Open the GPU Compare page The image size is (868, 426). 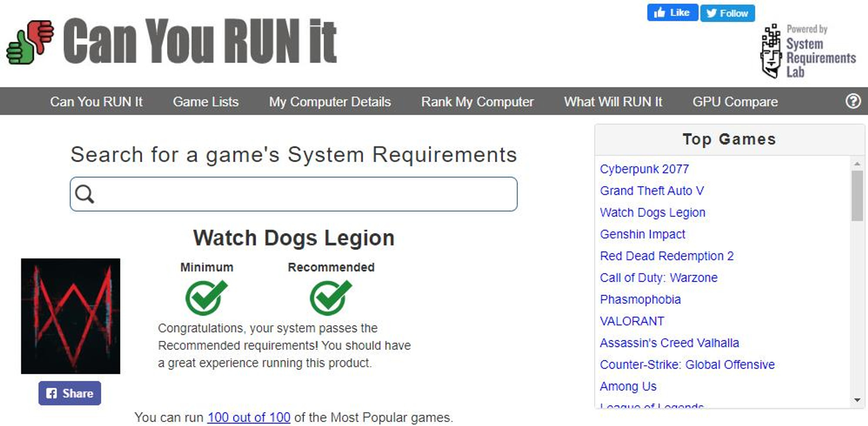pos(735,101)
